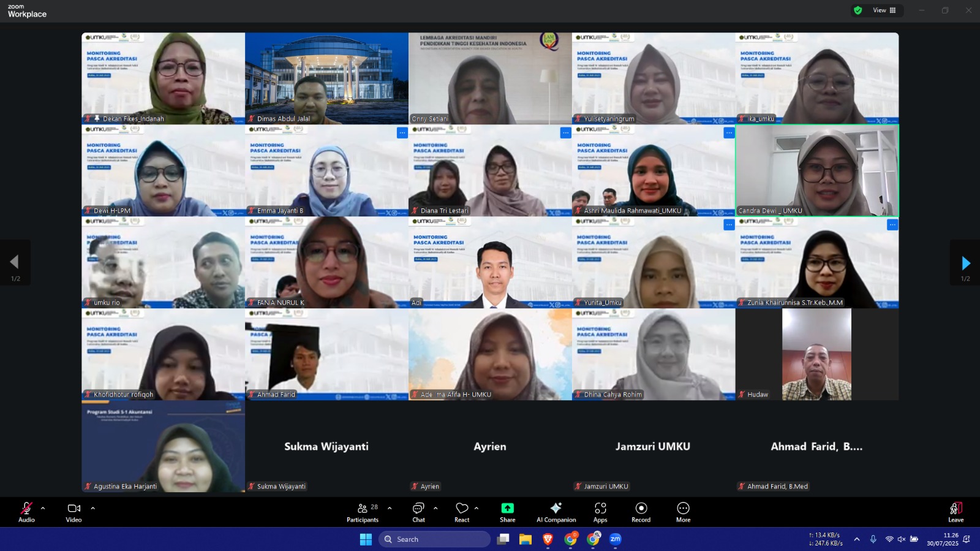Click the React heart icon
Image resolution: width=980 pixels, height=551 pixels.
pyautogui.click(x=462, y=512)
